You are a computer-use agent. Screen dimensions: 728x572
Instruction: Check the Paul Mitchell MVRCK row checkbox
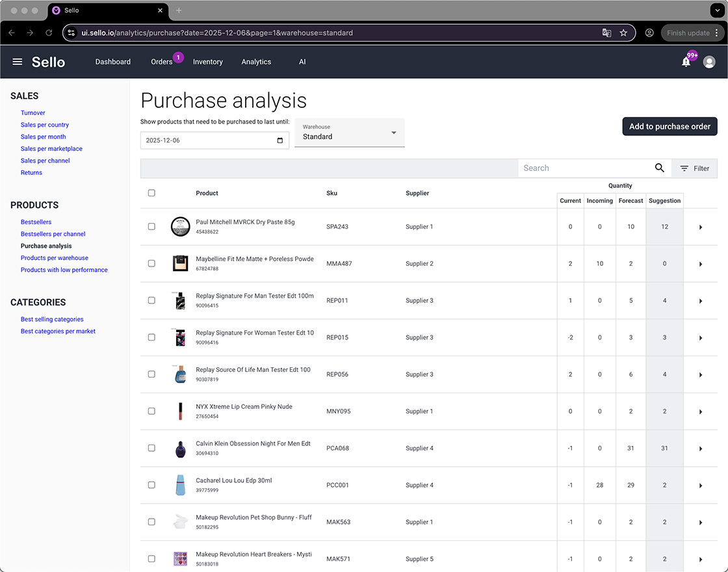click(x=151, y=227)
